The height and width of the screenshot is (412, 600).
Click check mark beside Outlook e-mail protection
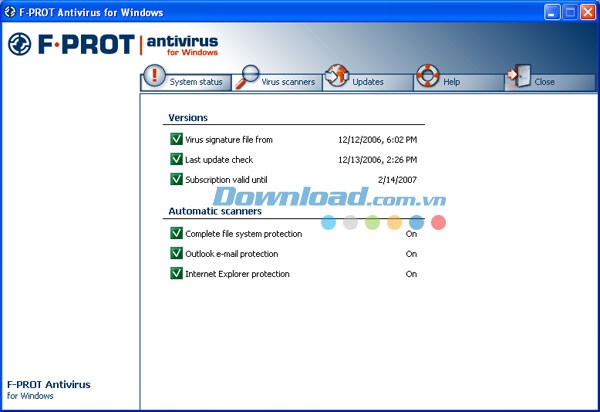tap(176, 253)
